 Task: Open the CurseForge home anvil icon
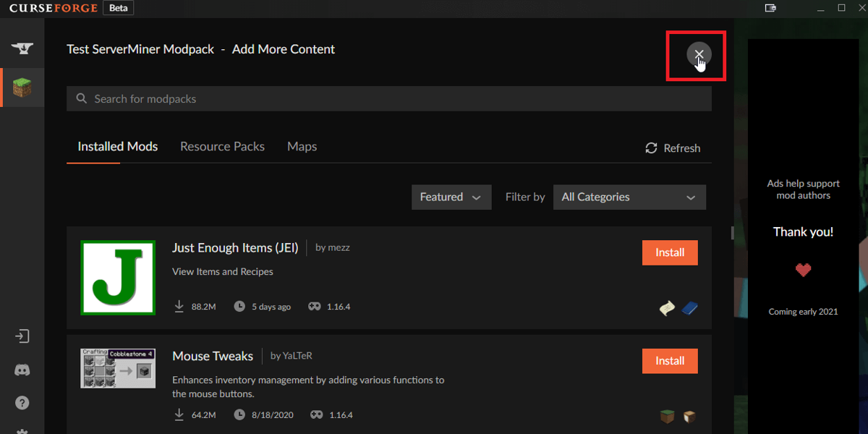[x=22, y=49]
